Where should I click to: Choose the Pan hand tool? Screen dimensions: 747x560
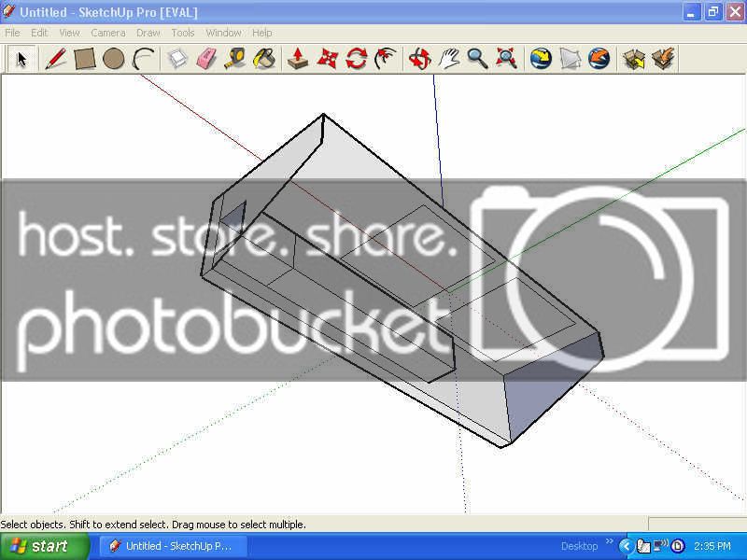coord(448,59)
